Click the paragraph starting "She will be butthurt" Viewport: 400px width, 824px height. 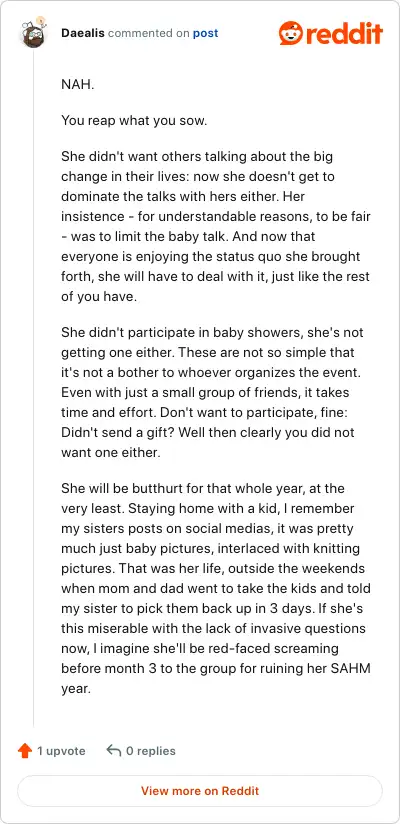click(216, 588)
